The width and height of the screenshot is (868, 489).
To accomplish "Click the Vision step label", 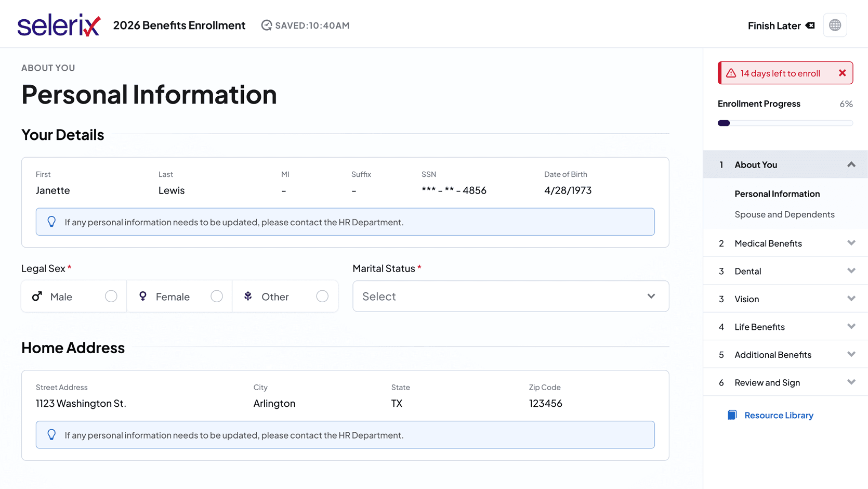I will coord(746,299).
